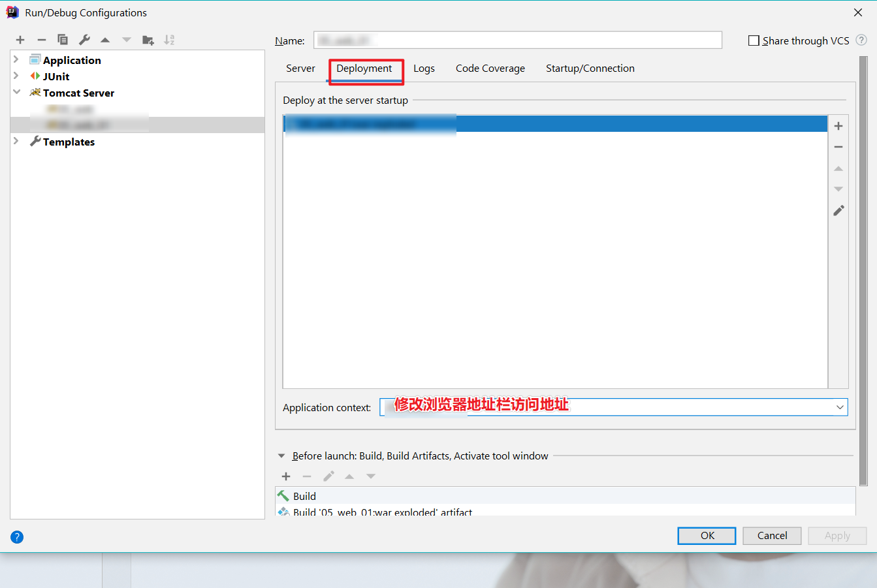Screen dimensions: 877x588
Task: Open the Startup/Connection tab
Action: [x=590, y=69]
